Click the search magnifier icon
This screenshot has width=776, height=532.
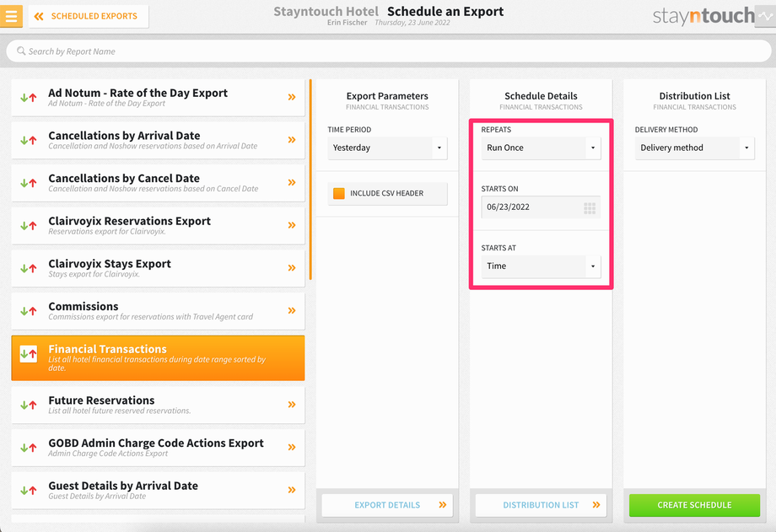(21, 51)
